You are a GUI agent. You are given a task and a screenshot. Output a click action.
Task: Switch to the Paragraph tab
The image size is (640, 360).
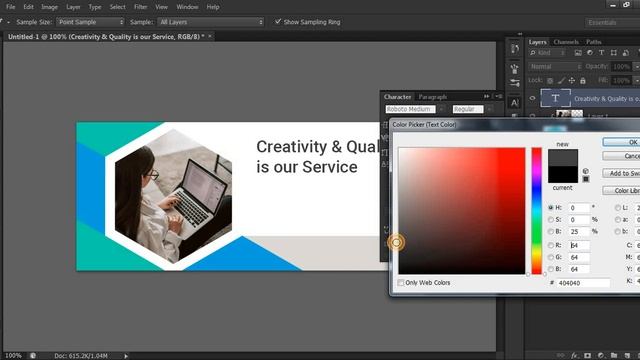tap(432, 97)
